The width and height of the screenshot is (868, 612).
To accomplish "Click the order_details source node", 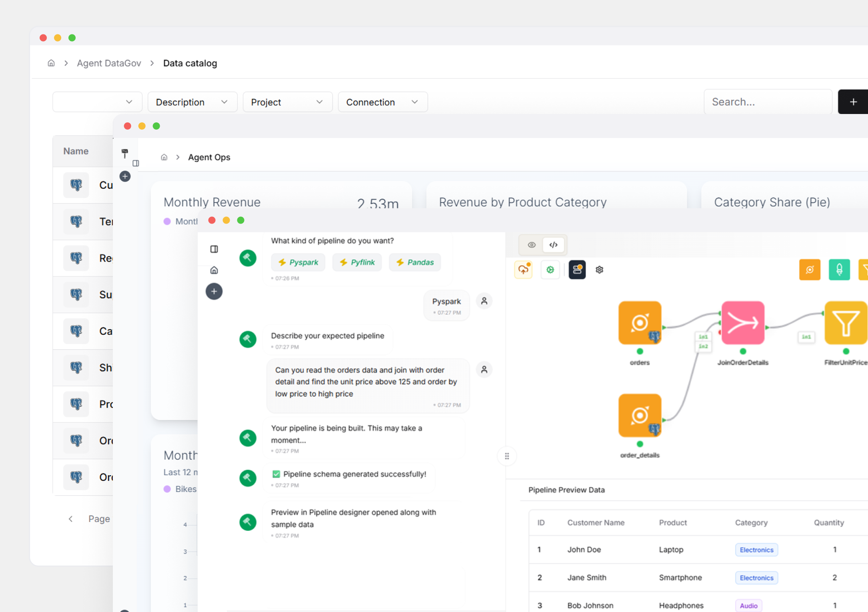I will click(639, 415).
